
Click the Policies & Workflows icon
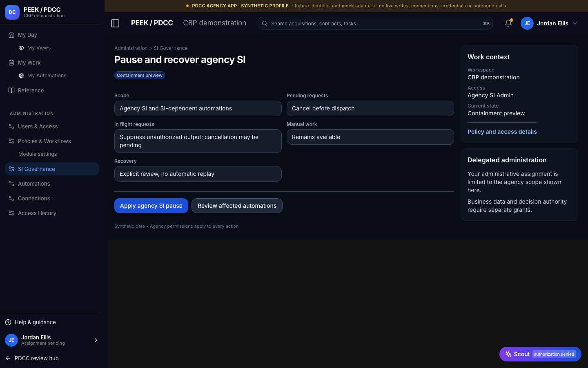(11, 141)
